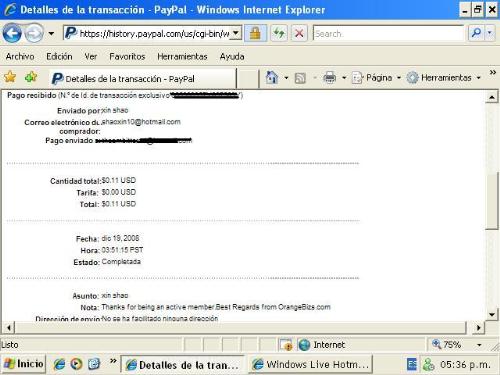Click the date dic 19, 2008
Image resolution: width=500 pixels, height=375 pixels.
[120, 238]
